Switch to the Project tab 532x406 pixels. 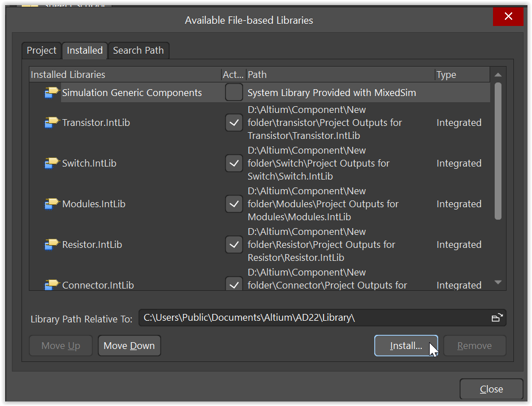(x=41, y=50)
